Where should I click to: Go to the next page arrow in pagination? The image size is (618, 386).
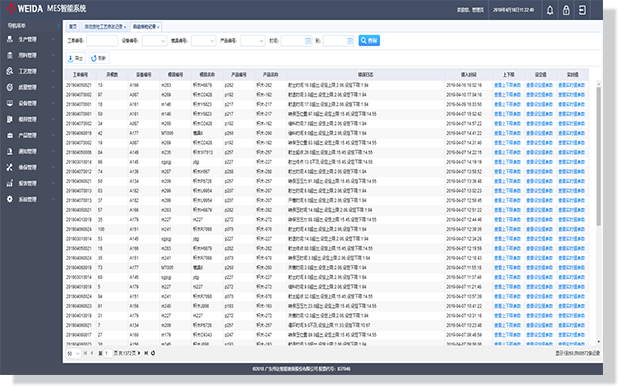139,353
